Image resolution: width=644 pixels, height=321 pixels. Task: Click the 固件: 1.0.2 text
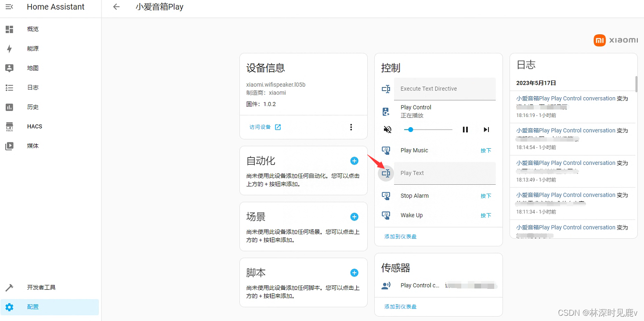tap(261, 104)
